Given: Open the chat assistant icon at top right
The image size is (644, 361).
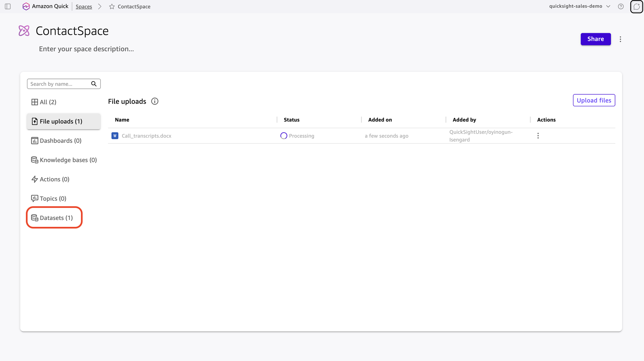Looking at the screenshot, I should 637,6.
